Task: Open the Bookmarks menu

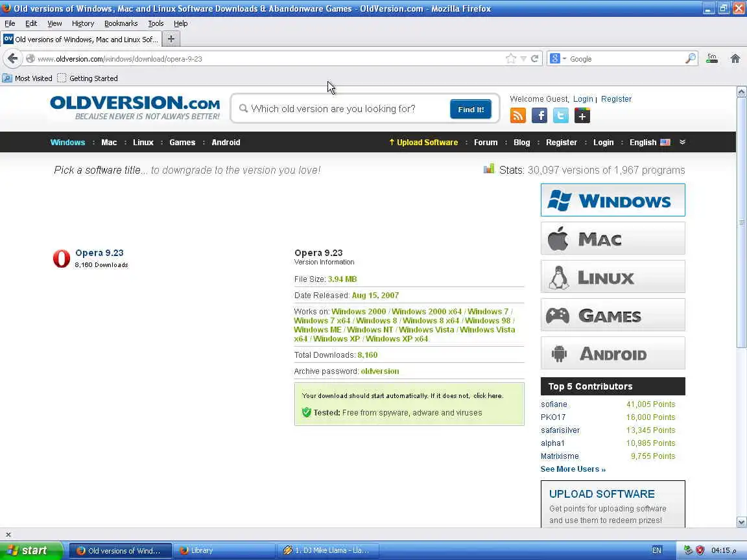Action: tap(121, 23)
